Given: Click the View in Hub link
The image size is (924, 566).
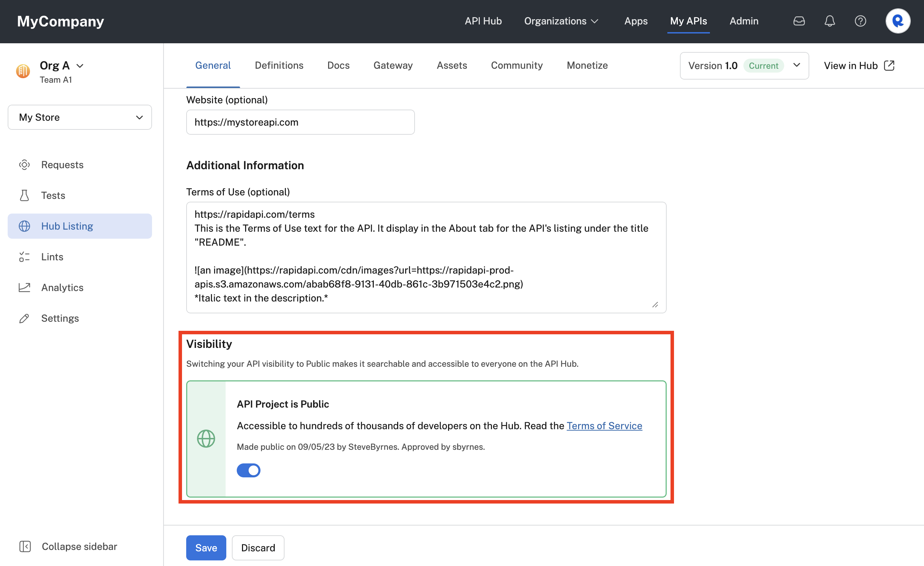Looking at the screenshot, I should 851,66.
